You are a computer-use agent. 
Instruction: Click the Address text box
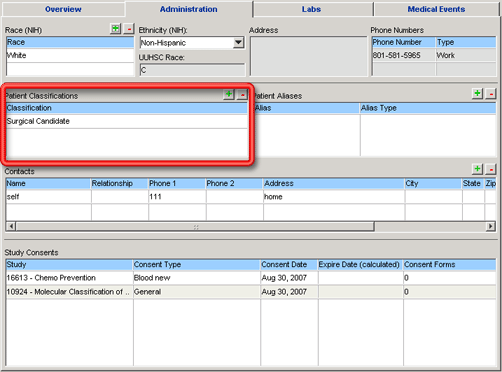point(308,56)
